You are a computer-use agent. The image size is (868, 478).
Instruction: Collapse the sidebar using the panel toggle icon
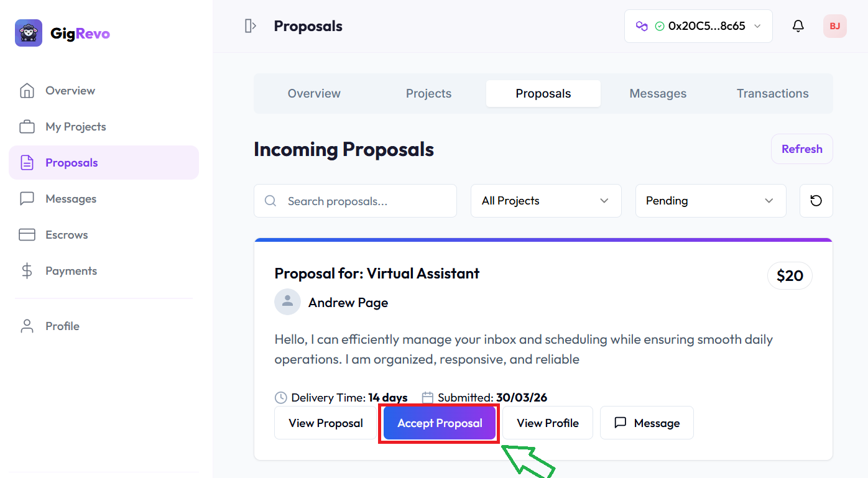point(251,25)
